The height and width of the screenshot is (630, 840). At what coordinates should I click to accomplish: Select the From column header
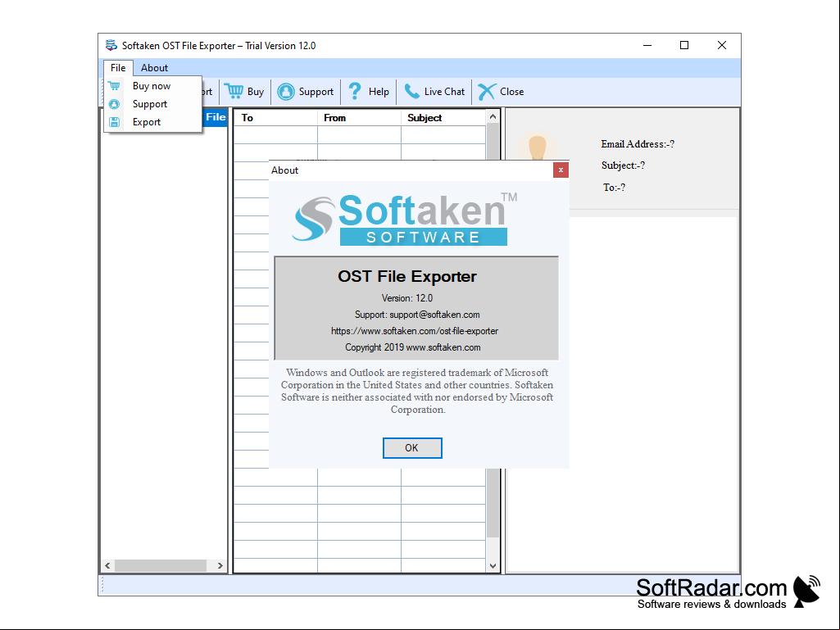pos(359,118)
